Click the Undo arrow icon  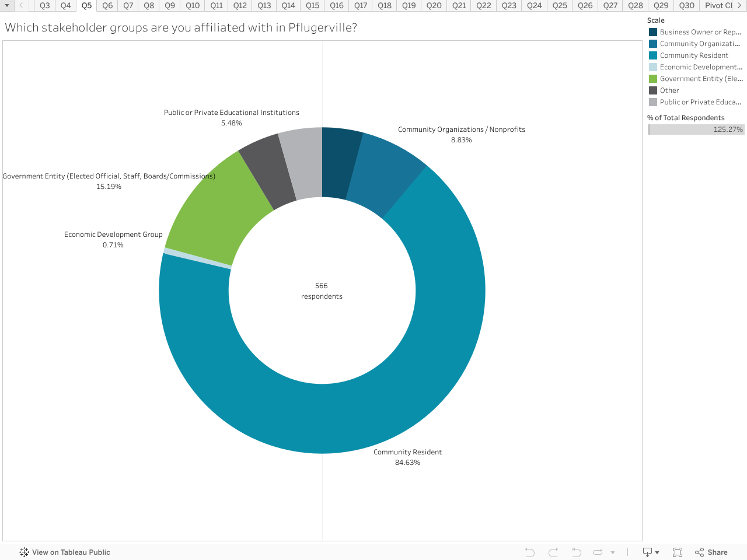click(x=529, y=552)
